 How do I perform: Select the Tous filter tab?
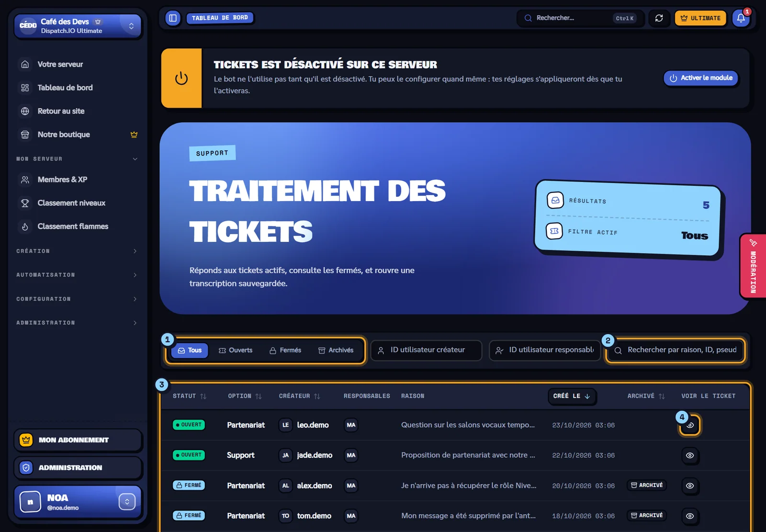(x=190, y=351)
